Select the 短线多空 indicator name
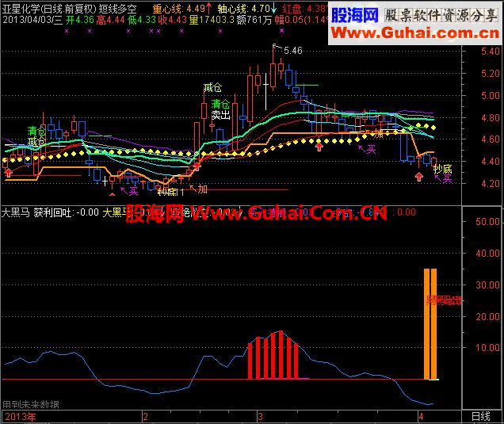 (x=117, y=9)
